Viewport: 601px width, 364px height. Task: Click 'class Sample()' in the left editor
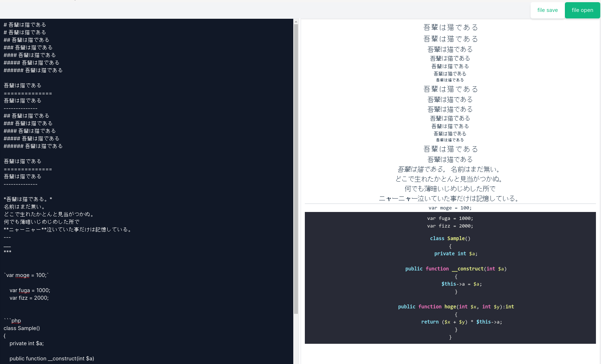click(22, 328)
